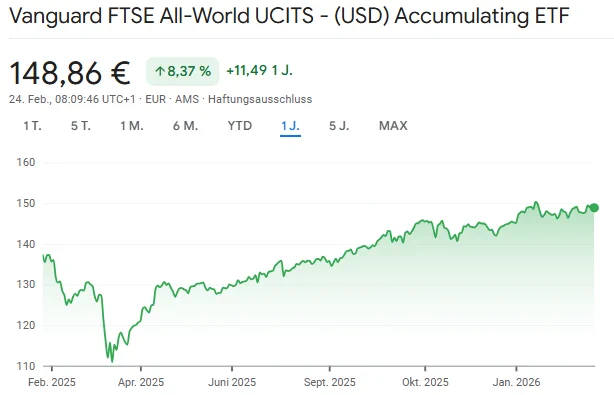This screenshot has height=395, width=614.
Task: Click the Juni 2025 axis label
Action: tap(232, 382)
